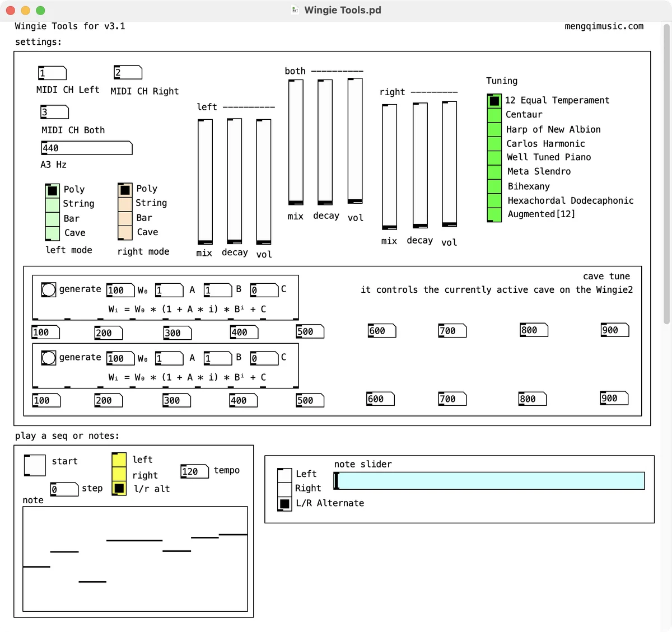
Task: Click the note slider bar
Action: 491,481
